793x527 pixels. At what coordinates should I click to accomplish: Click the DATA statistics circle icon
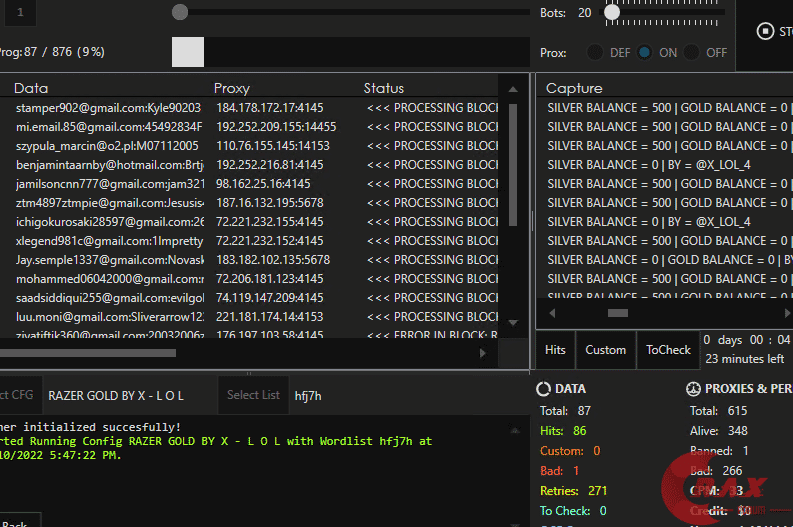pos(543,389)
